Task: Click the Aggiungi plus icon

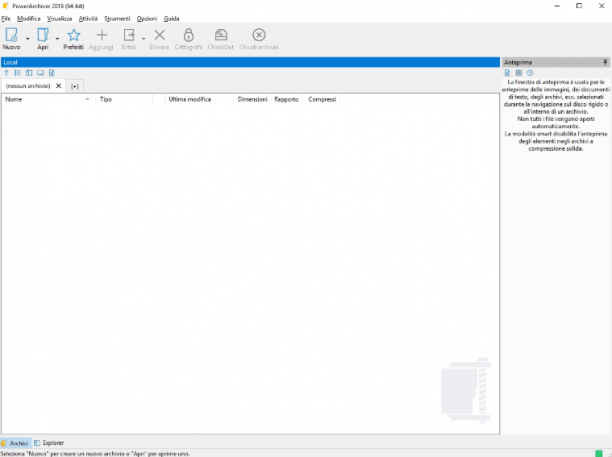Action: [x=101, y=35]
